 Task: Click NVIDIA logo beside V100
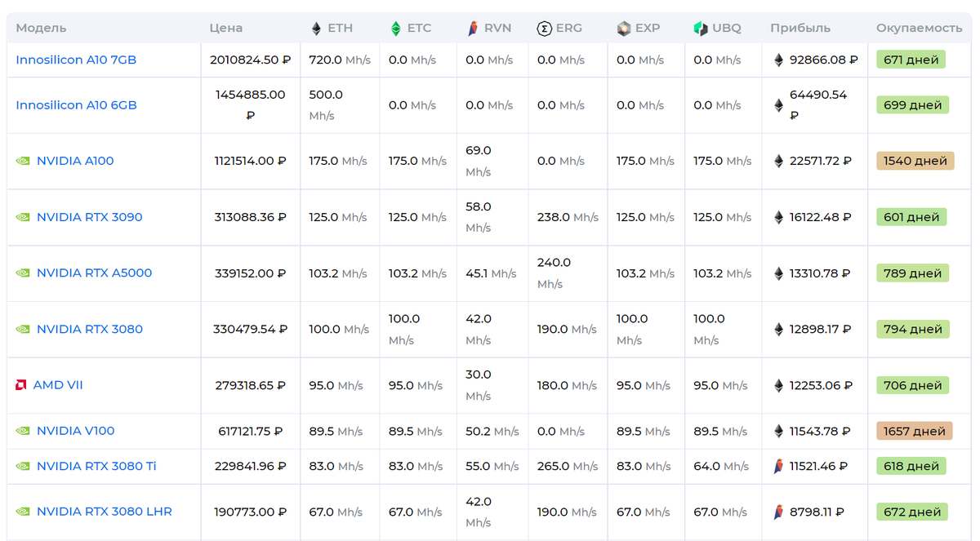point(23,431)
